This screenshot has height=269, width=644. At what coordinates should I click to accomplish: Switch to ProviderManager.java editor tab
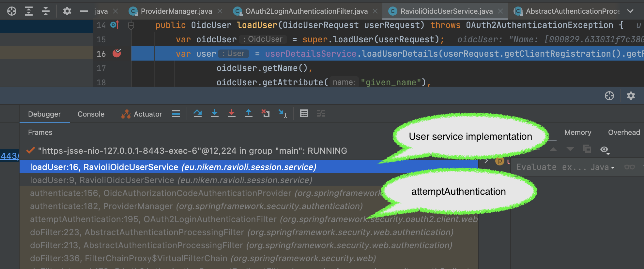click(x=176, y=11)
